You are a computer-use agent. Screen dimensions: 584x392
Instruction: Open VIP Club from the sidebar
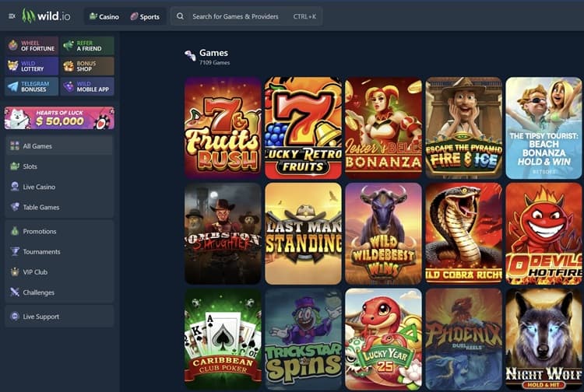coord(59,272)
